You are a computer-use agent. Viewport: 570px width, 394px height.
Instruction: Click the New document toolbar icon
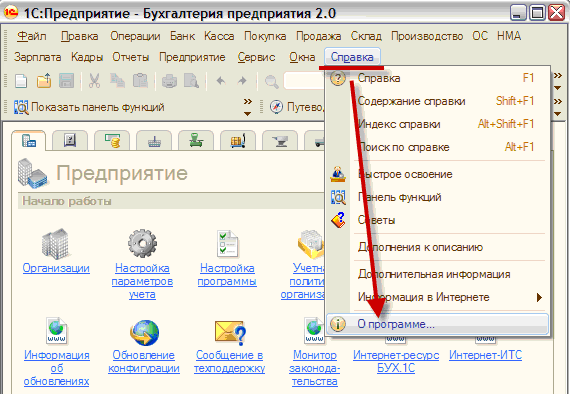tap(21, 81)
